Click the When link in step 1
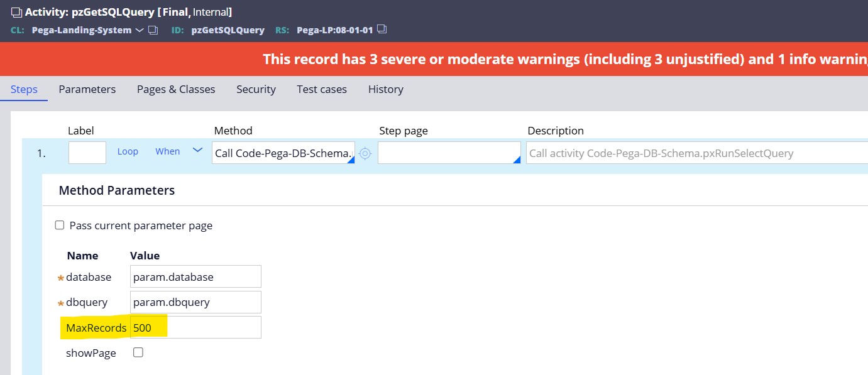Screen dimensions: 868x375 click(x=168, y=151)
